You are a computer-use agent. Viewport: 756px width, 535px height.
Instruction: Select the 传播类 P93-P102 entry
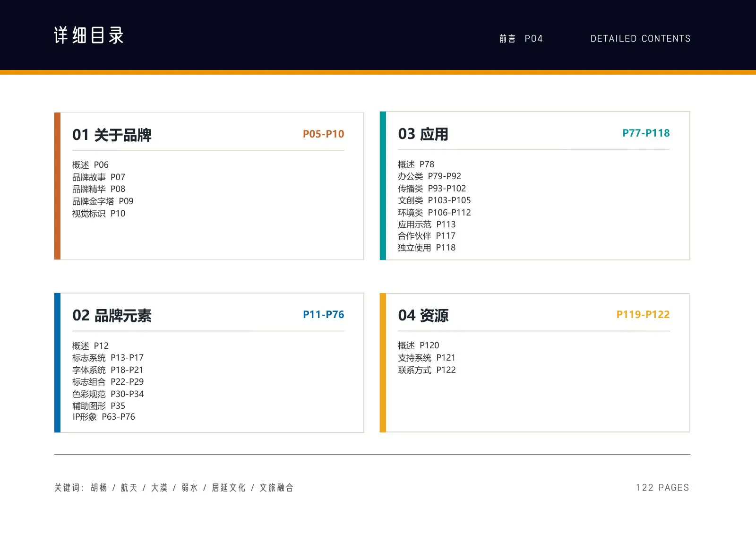[432, 189]
